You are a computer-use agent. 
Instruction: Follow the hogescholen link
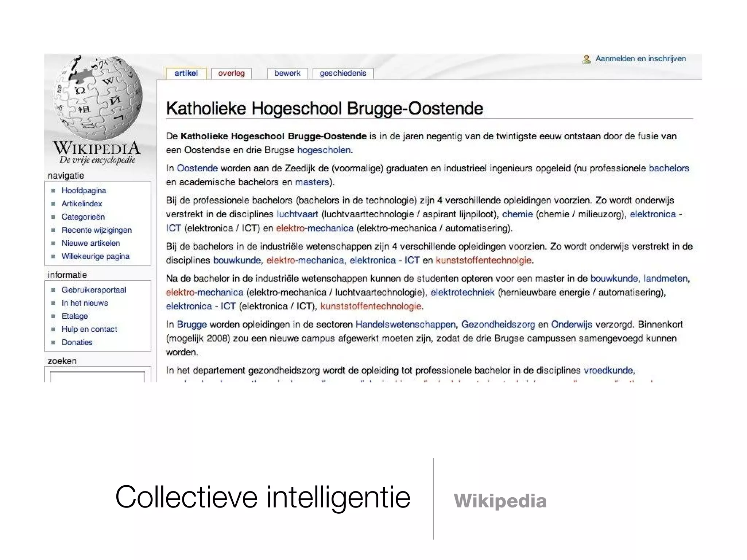(x=324, y=150)
